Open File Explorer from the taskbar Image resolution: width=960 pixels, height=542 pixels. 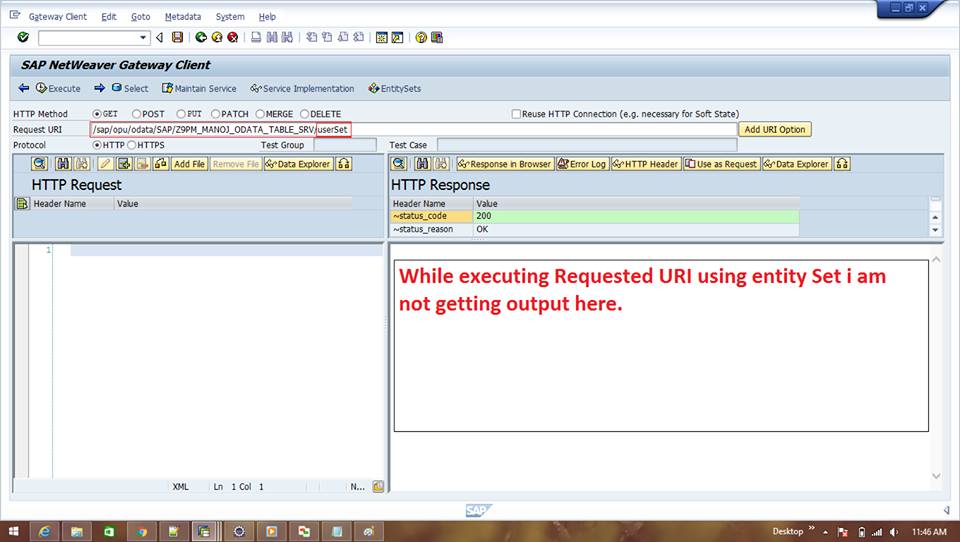tap(77, 532)
